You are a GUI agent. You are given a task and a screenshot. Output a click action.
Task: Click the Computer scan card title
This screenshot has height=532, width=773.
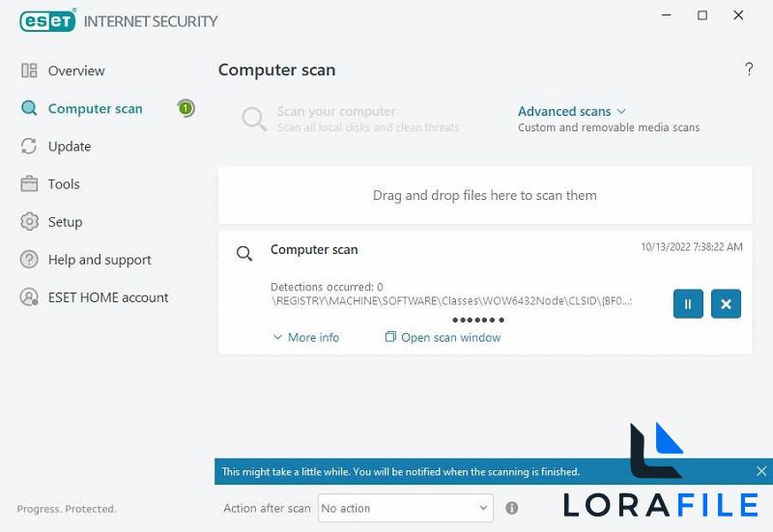click(314, 250)
